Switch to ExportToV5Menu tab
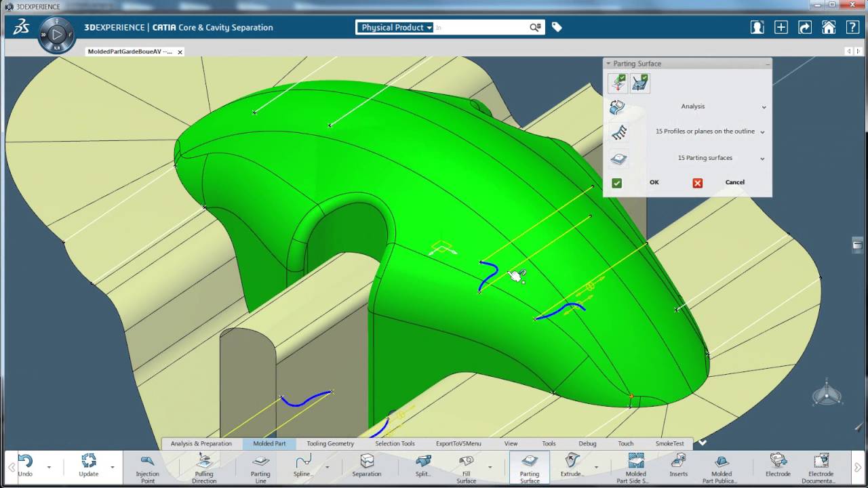The width and height of the screenshot is (868, 488). point(458,443)
